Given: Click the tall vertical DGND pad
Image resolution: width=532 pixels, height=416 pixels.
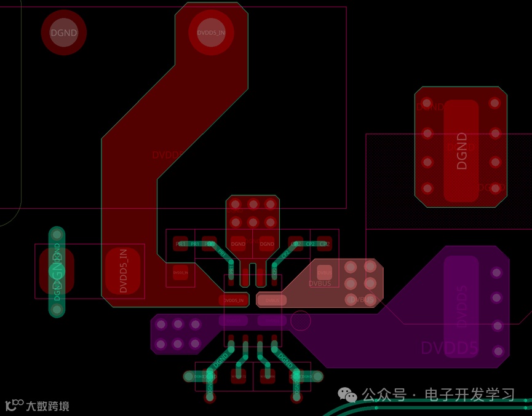Looking at the screenshot, I should 461,151.
